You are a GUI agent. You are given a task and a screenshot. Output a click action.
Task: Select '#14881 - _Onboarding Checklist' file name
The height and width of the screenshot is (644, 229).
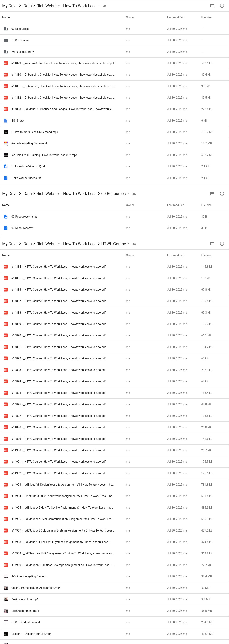tap(63, 86)
